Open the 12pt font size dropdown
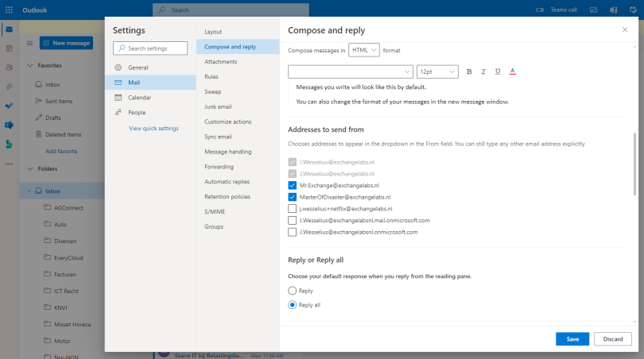 (x=437, y=71)
